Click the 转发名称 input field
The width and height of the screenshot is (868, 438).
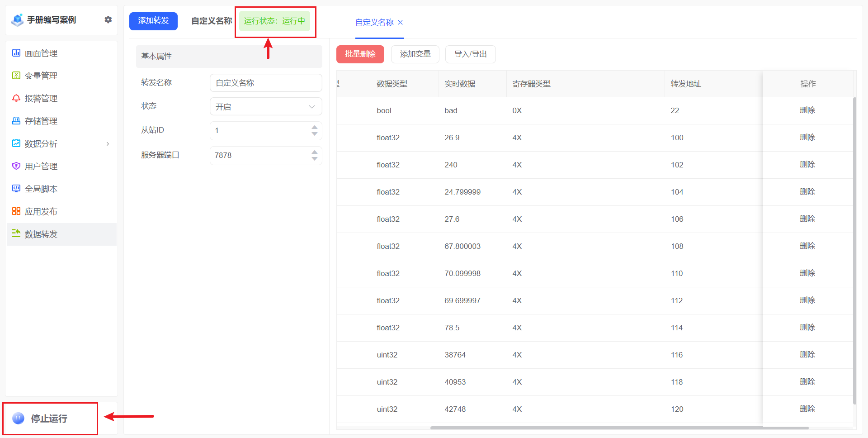pos(266,83)
